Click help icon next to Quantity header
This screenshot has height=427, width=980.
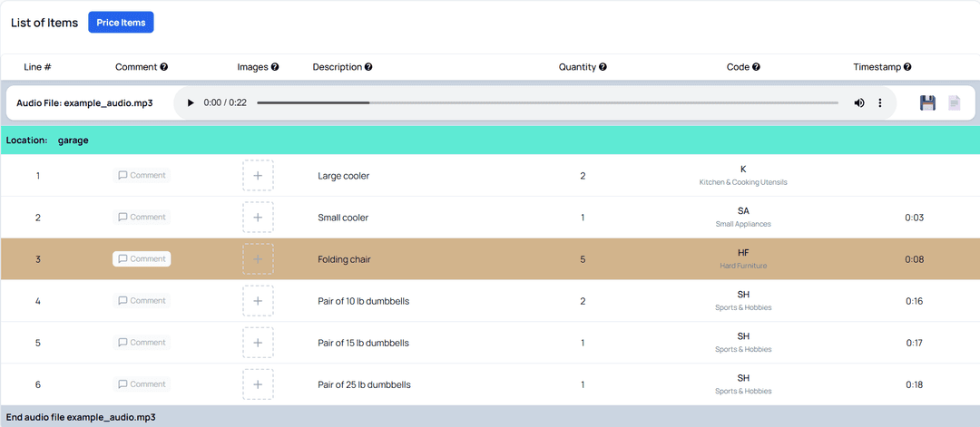click(x=603, y=67)
